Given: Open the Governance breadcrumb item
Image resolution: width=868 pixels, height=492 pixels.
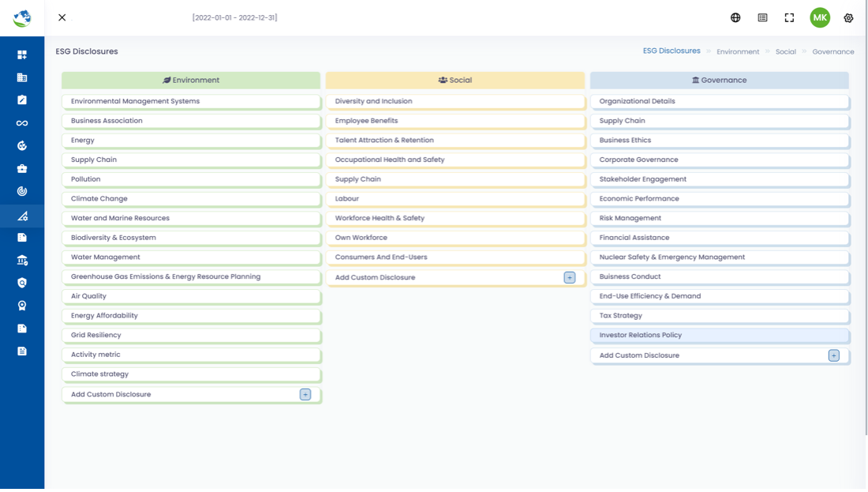Looking at the screenshot, I should click(832, 51).
